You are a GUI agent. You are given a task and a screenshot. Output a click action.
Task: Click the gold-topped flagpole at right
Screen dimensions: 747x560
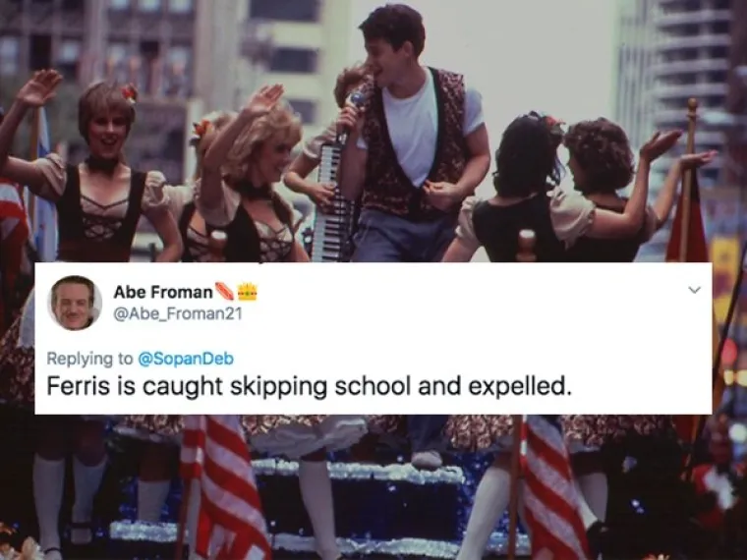688,179
